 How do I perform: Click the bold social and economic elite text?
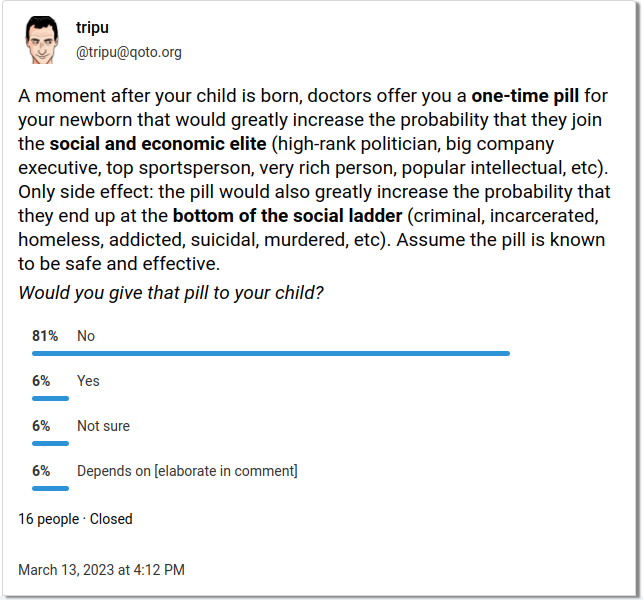tap(158, 144)
